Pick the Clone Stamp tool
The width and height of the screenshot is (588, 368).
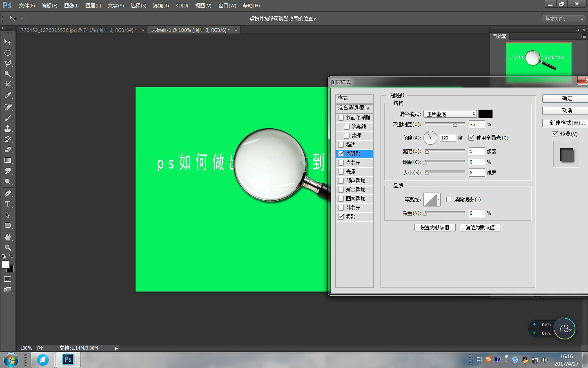point(8,128)
